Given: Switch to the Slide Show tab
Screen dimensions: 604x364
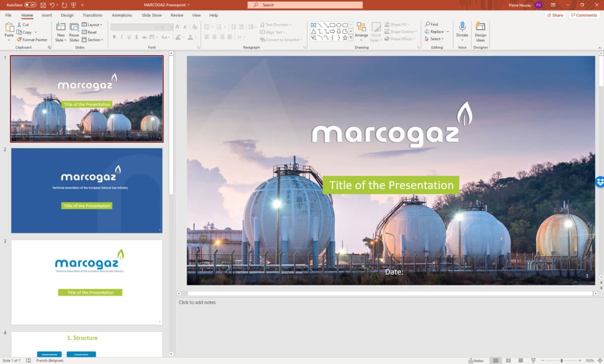Looking at the screenshot, I should tap(152, 15).
